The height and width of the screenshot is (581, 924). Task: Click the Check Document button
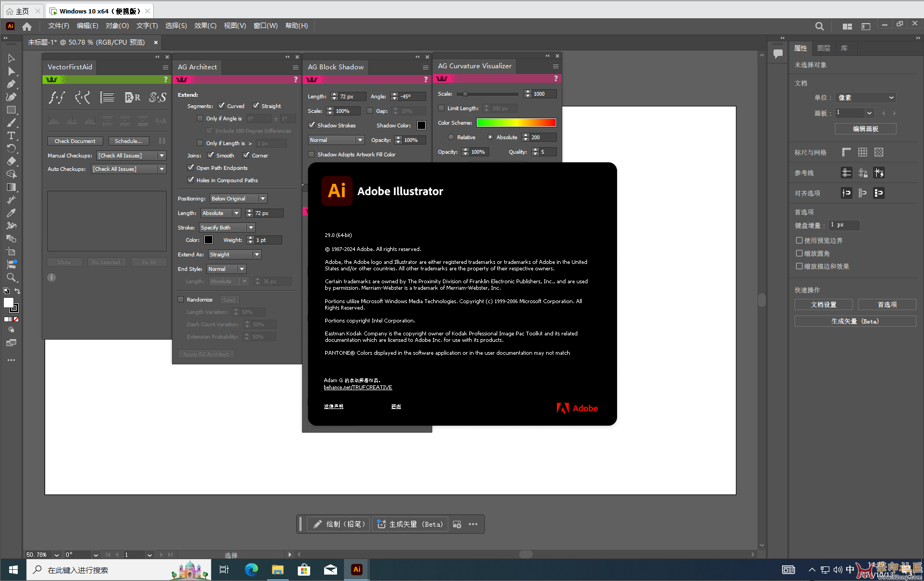pyautogui.click(x=75, y=141)
